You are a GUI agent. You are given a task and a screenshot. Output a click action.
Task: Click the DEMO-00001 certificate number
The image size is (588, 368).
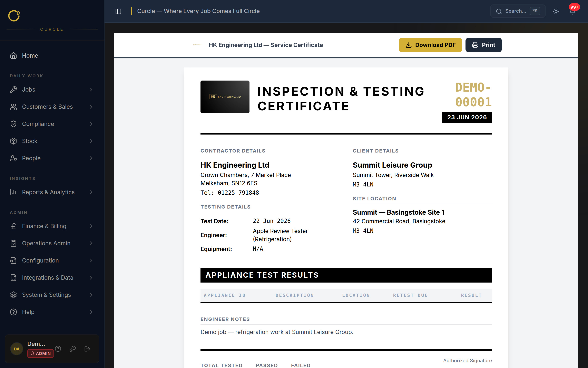pyautogui.click(x=473, y=95)
